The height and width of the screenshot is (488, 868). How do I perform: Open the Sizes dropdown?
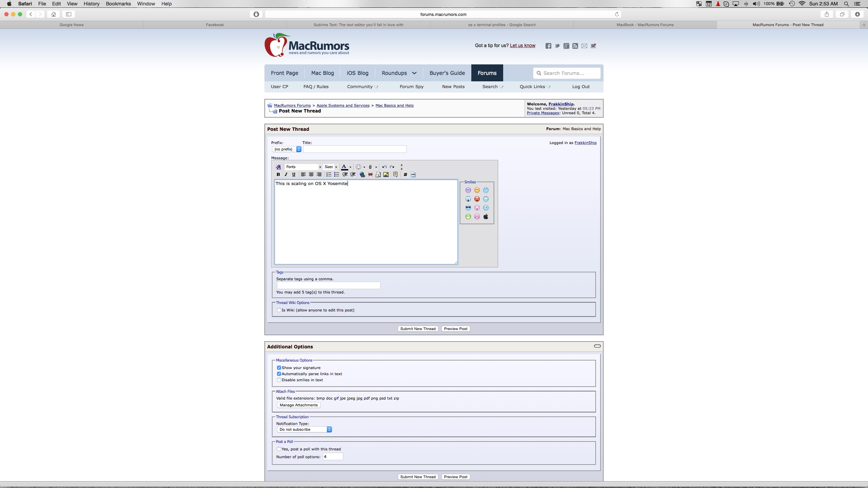(x=331, y=167)
